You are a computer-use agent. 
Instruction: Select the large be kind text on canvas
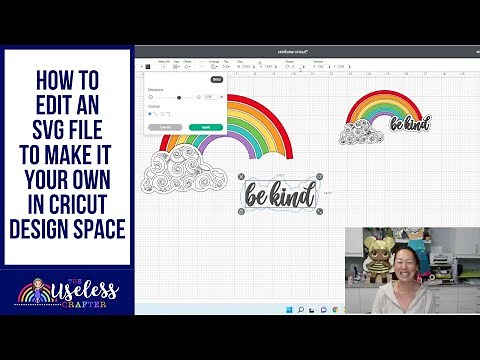280,194
